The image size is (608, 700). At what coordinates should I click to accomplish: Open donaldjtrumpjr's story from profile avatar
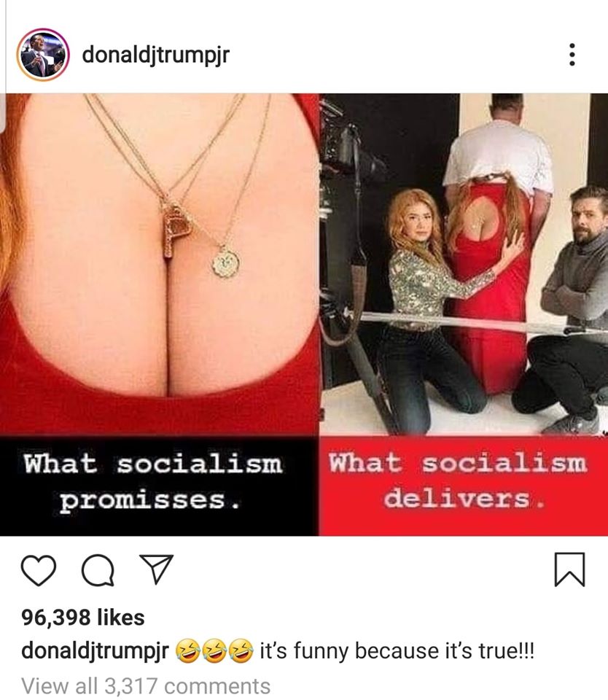click(x=43, y=55)
